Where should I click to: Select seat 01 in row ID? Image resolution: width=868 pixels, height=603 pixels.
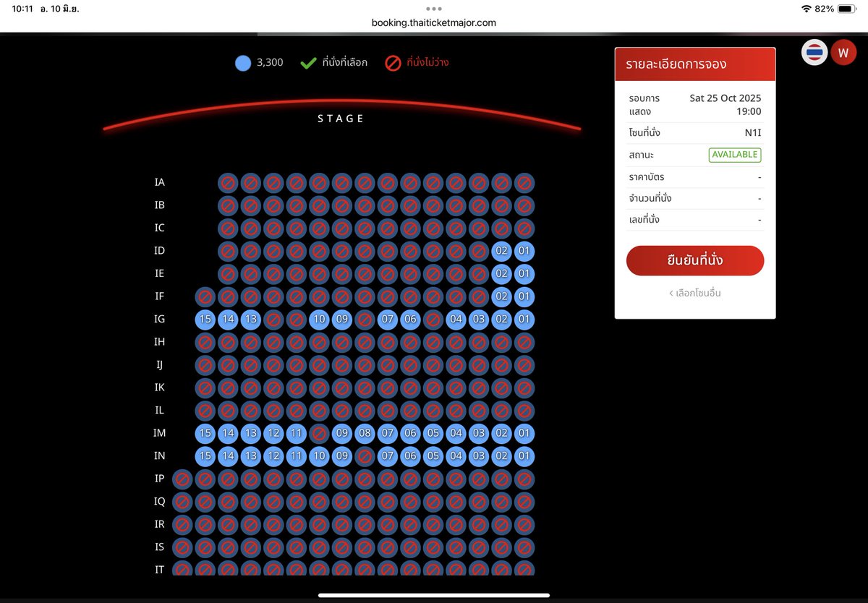pos(524,251)
